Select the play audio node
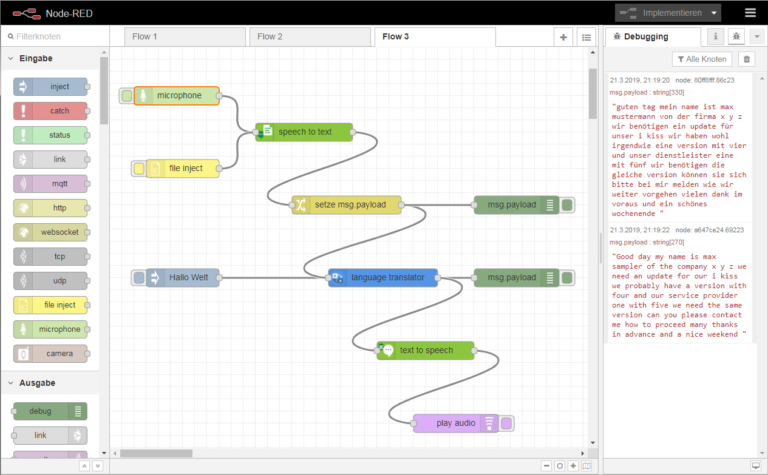 456,423
